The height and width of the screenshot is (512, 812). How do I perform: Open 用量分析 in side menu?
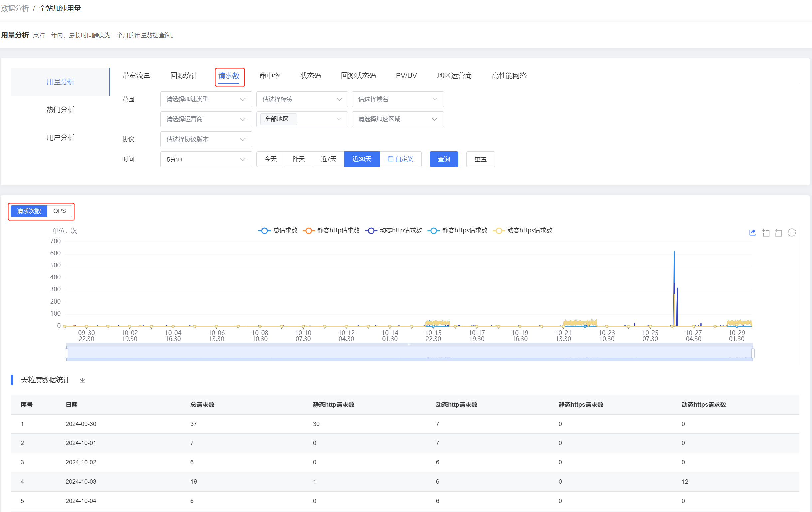point(60,82)
